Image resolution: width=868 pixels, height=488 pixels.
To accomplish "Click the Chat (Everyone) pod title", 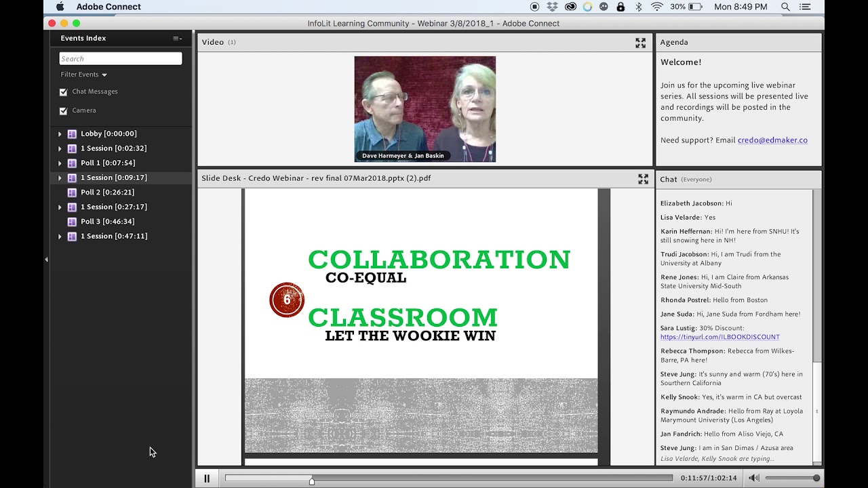I will [686, 180].
